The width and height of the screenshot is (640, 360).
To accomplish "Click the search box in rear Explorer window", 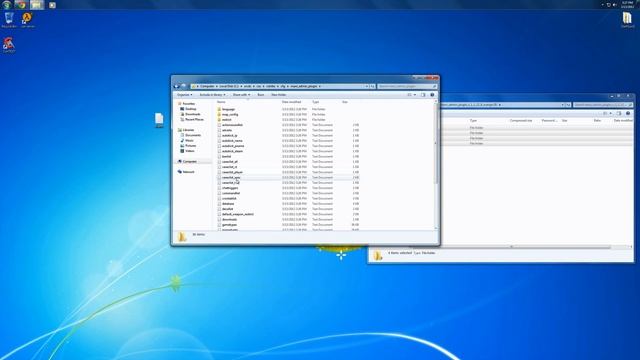I will [602, 105].
